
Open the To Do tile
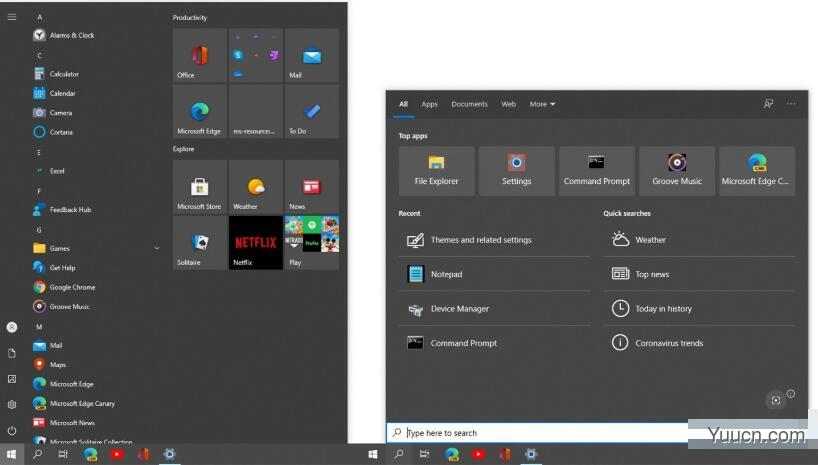(x=312, y=111)
